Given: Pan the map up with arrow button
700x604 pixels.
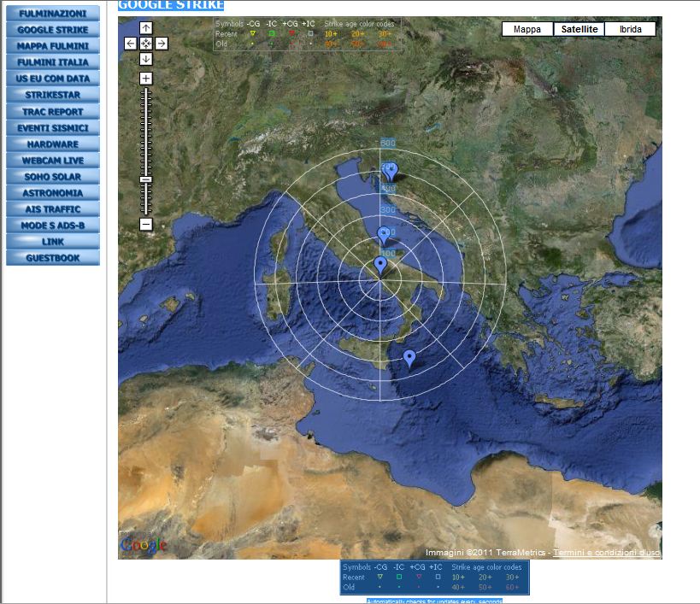Looking at the screenshot, I should click(x=146, y=28).
